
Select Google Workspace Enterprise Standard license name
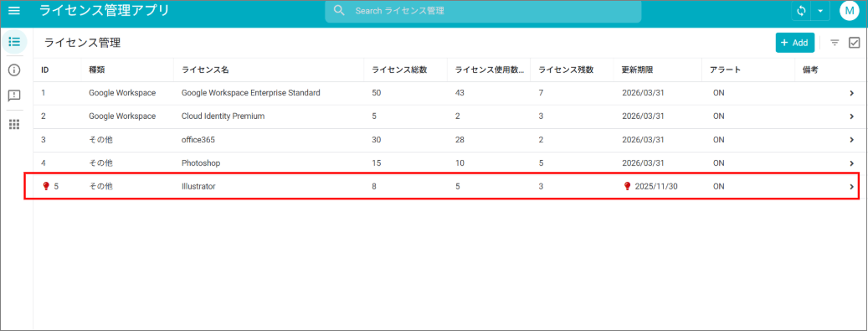click(251, 93)
